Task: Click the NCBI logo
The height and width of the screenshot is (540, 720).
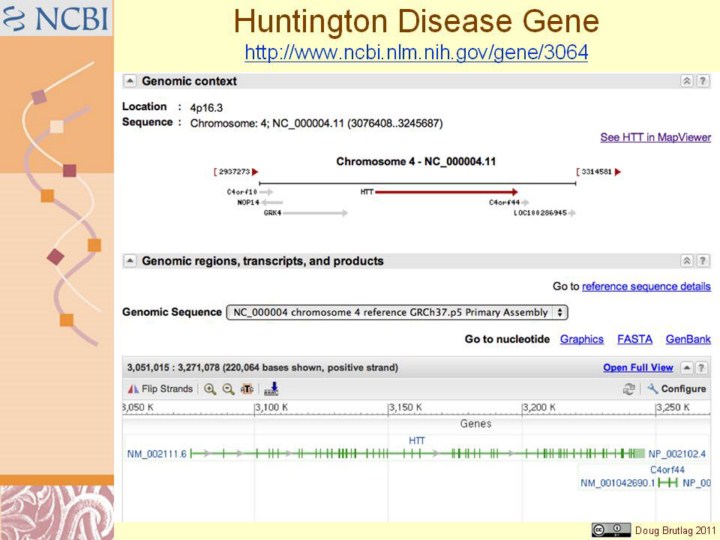Action: (x=56, y=18)
